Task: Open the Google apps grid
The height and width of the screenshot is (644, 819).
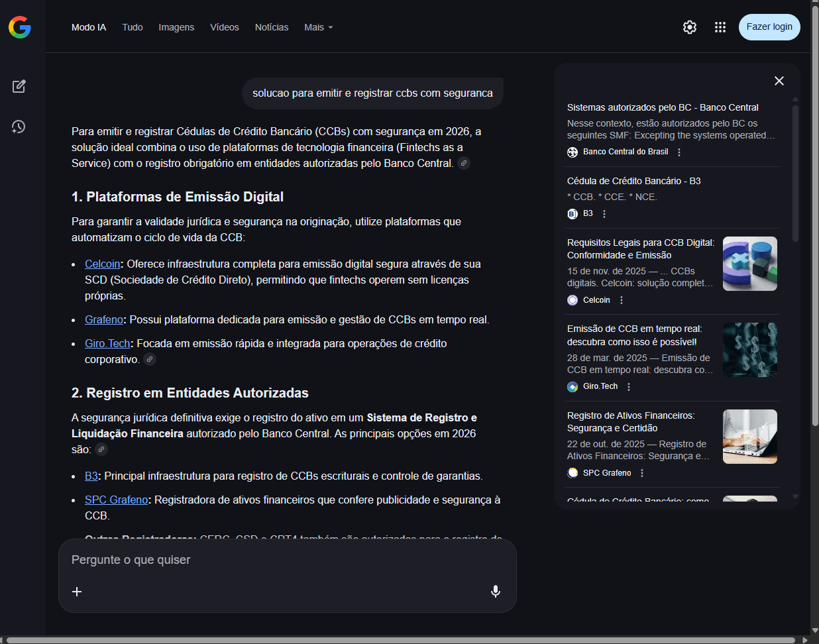Action: 720,27
